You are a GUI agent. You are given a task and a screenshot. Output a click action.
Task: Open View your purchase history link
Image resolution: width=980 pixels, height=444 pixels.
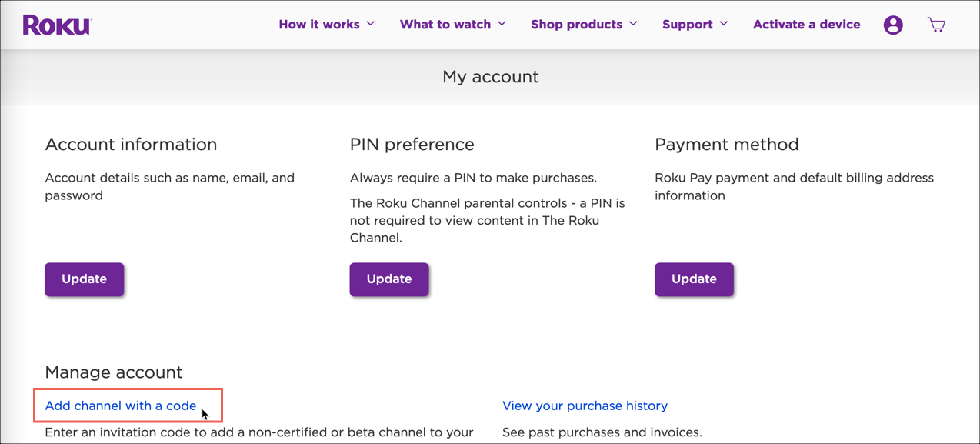tap(585, 406)
